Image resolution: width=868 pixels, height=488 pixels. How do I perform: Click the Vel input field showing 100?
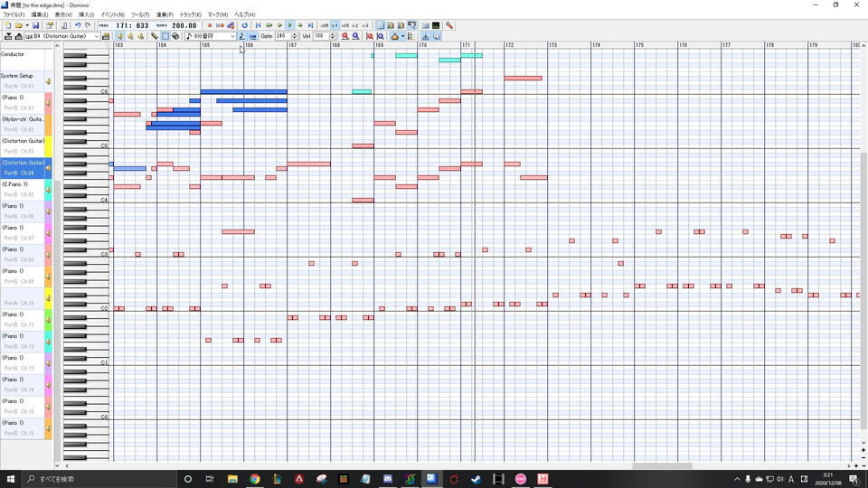321,36
